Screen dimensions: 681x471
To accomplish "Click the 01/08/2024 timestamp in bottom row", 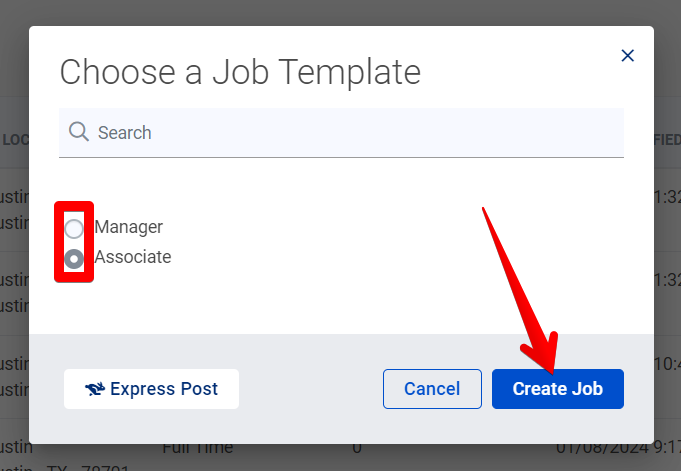I will pos(618,448).
